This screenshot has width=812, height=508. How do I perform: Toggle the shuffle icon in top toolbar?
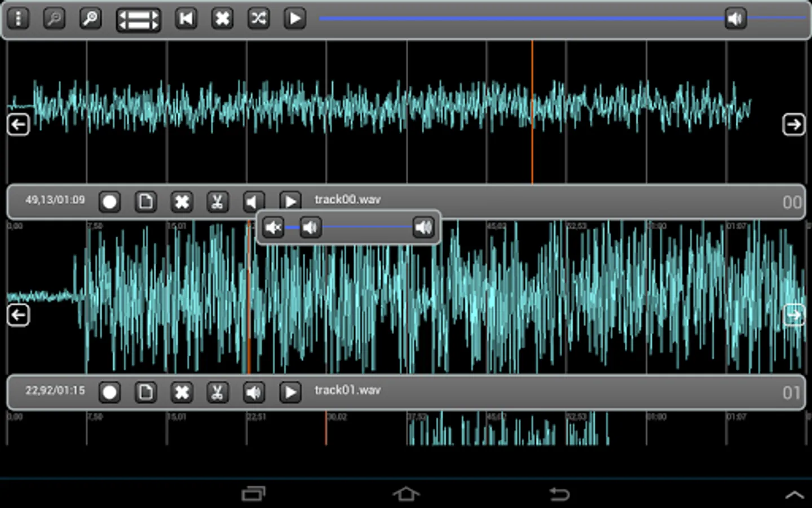[259, 19]
